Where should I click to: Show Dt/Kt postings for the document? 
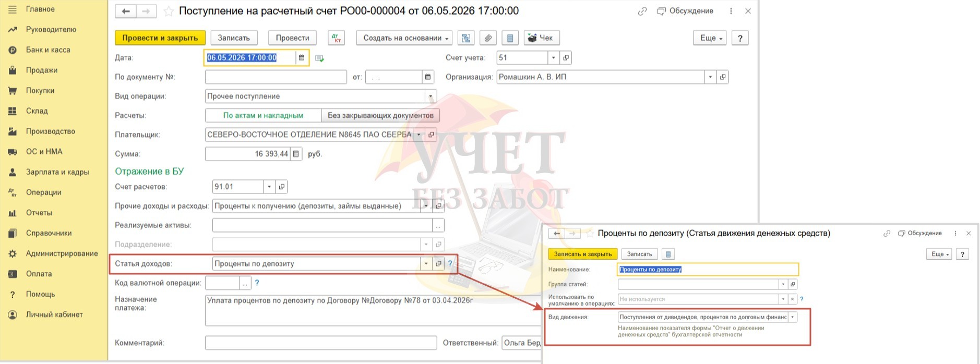(x=337, y=38)
